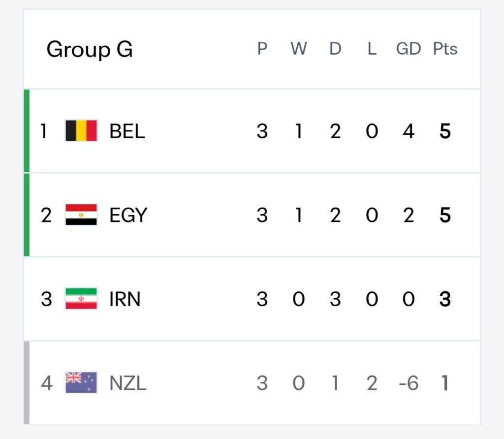This screenshot has width=504, height=439.
Task: Click the L column header
Action: tap(372, 49)
